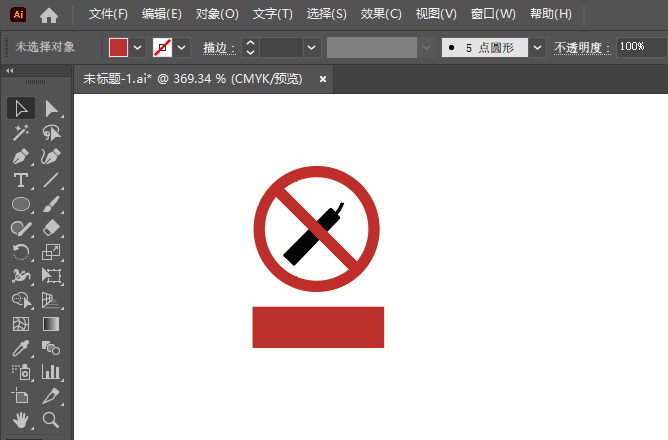
Task: Close the 未标题-1.ai document tab
Action: (323, 79)
